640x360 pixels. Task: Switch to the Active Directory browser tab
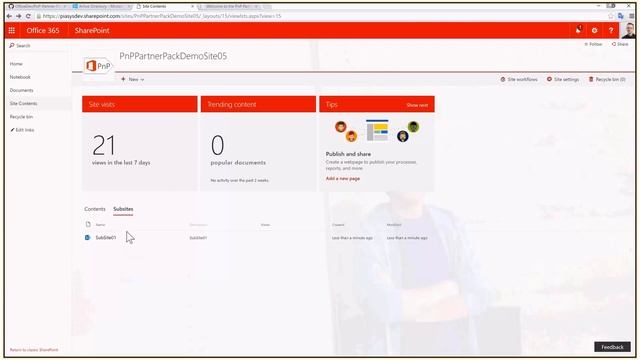(x=102, y=7)
